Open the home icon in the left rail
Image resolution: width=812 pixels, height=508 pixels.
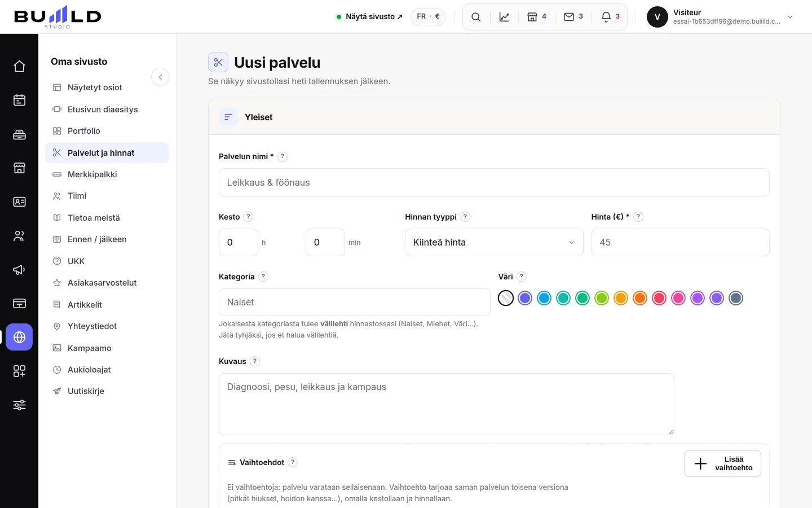(19, 67)
